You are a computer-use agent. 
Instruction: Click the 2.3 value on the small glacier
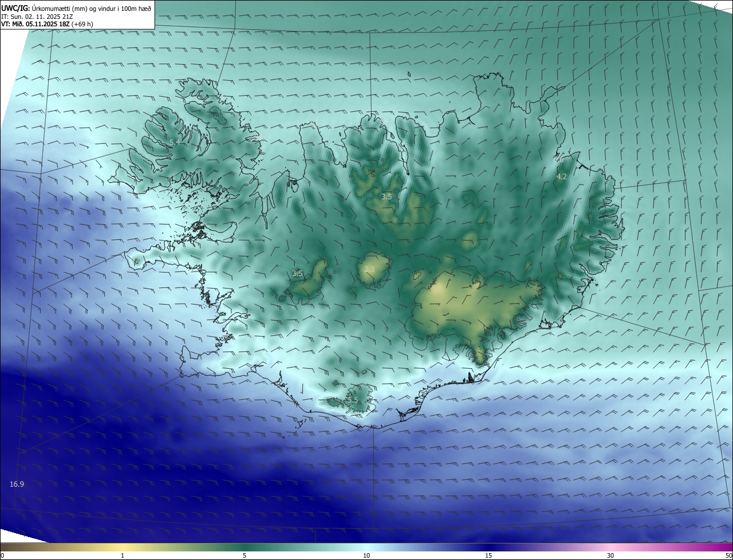click(x=369, y=270)
